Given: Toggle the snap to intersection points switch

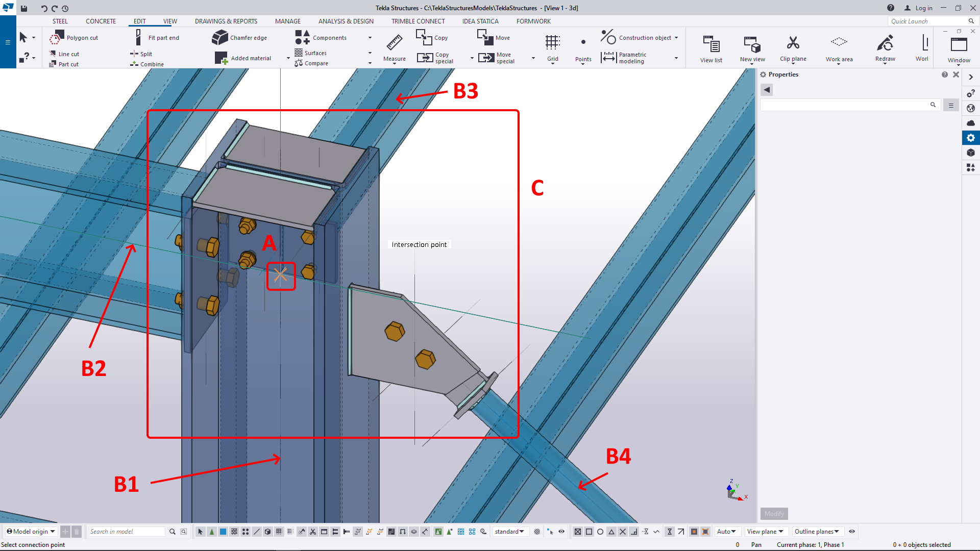Looking at the screenshot, I should pos(623,532).
